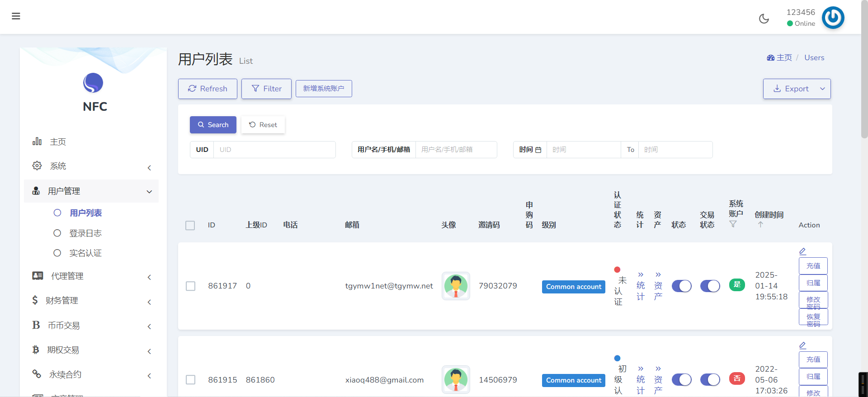The width and height of the screenshot is (868, 397).
Task: Toggle dark mode moon icon
Action: click(764, 19)
